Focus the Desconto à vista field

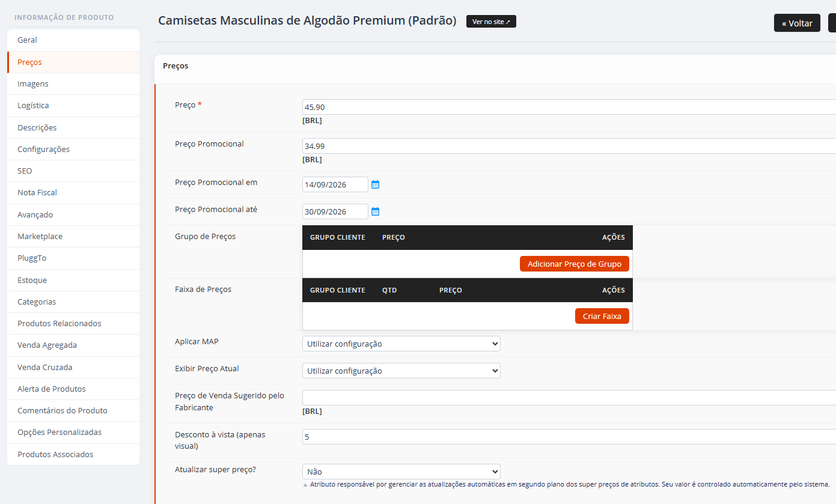tap(569, 437)
